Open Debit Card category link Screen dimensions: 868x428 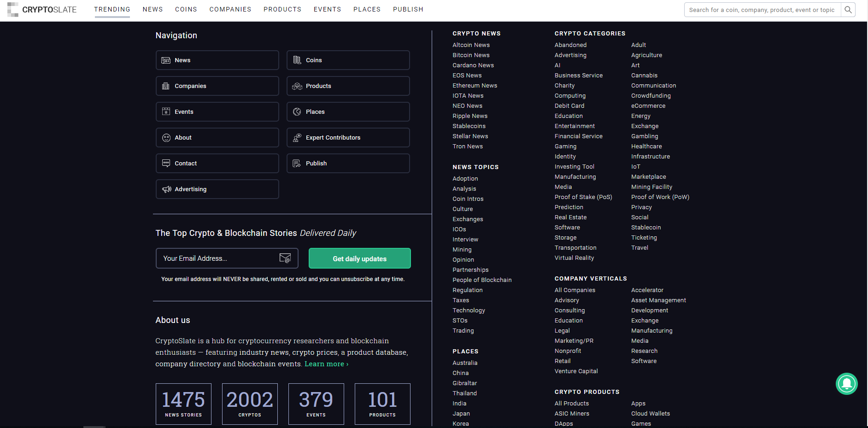(x=569, y=106)
